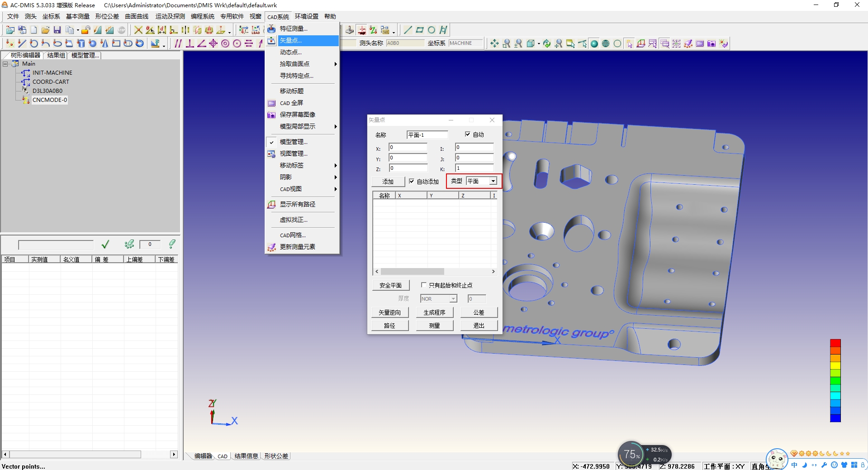Select the circle measurement tool

(431, 30)
